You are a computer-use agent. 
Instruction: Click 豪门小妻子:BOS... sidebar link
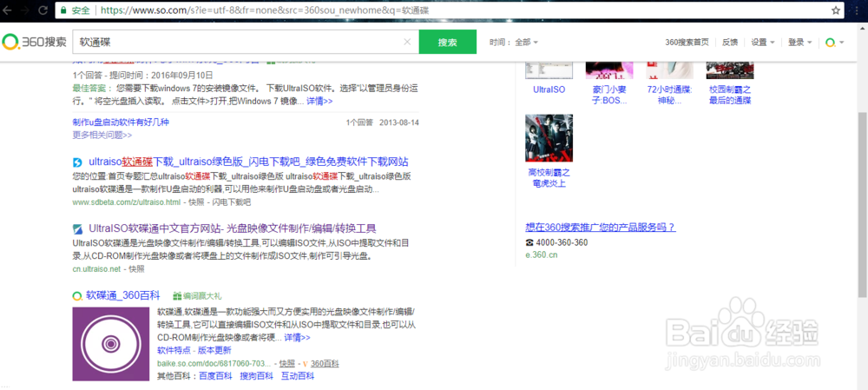coord(609,95)
